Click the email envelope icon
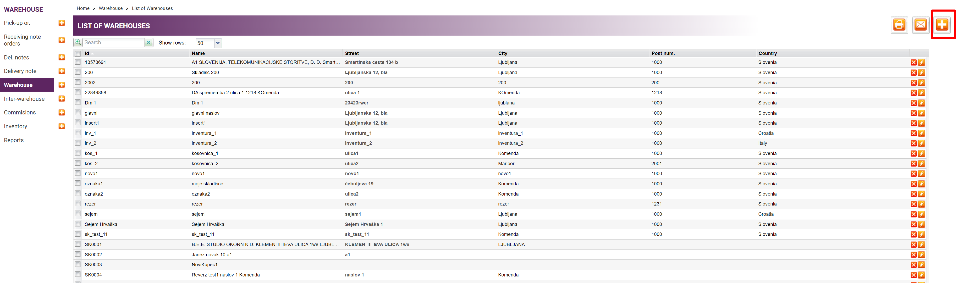 (x=920, y=25)
